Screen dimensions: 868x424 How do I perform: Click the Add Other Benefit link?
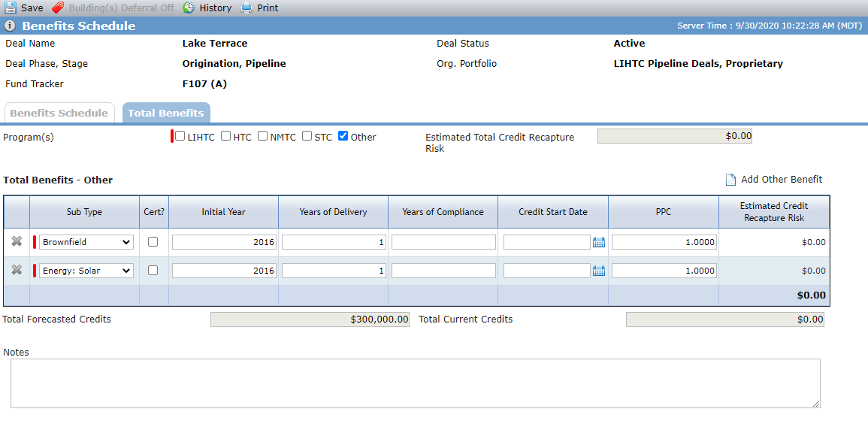(782, 180)
